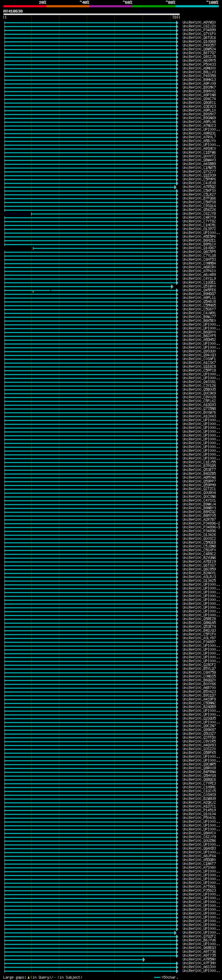The height and width of the screenshot is (980, 222).
Task: Select the UniRef100_A9YWS0 hit label
Action: [199, 23]
